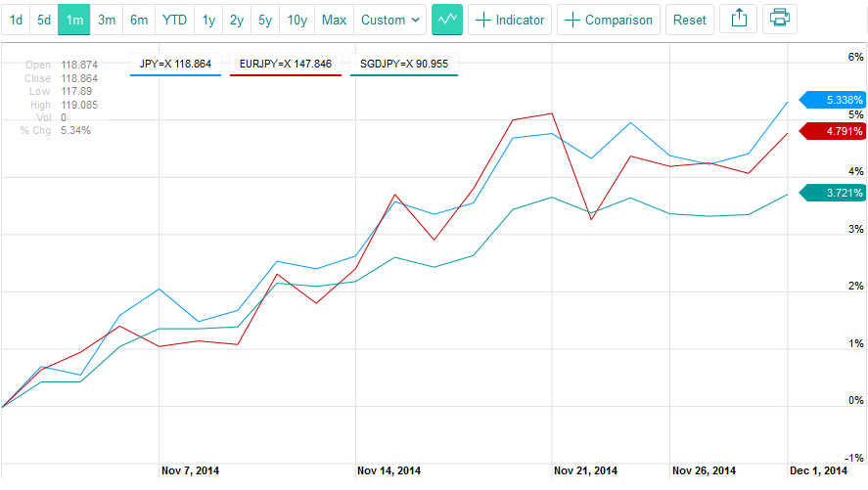The width and height of the screenshot is (868, 490).
Task: Open the Custom range dropdown
Action: (x=389, y=20)
